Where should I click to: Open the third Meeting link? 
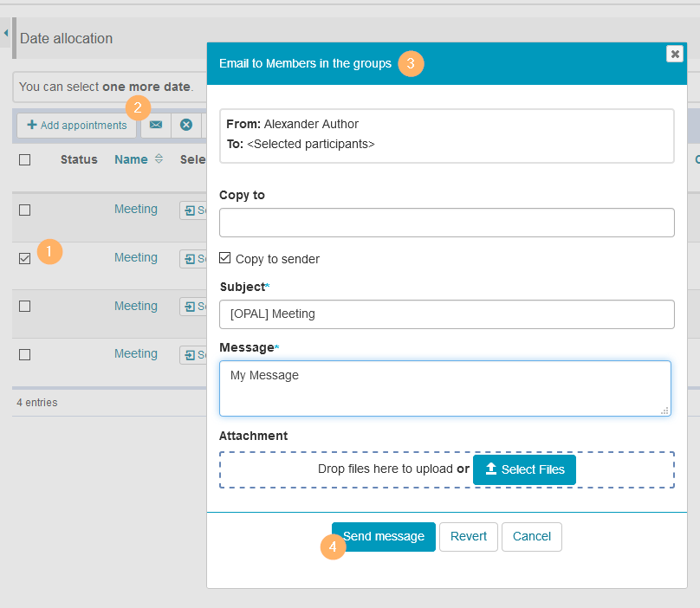(136, 306)
